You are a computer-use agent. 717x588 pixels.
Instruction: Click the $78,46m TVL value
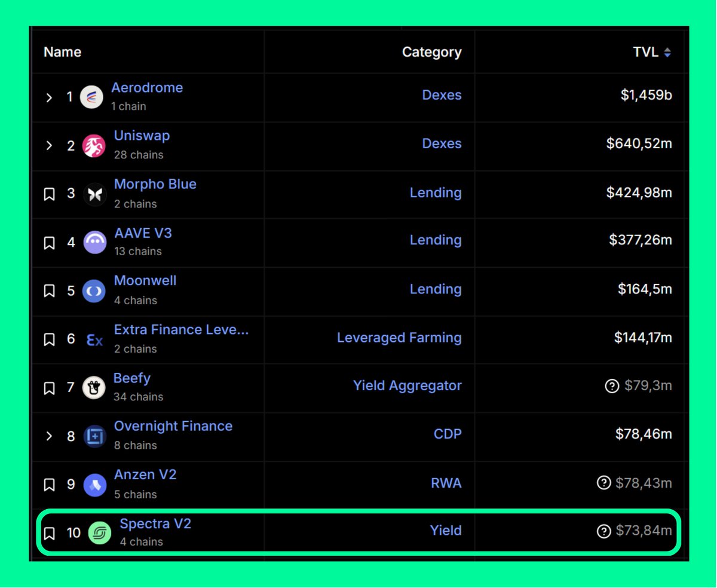[x=644, y=434]
